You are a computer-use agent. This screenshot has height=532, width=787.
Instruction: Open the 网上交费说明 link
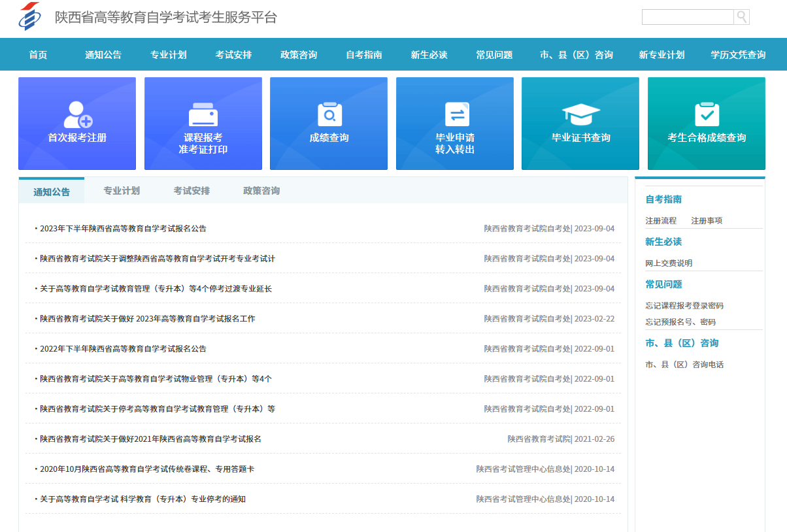tap(669, 263)
